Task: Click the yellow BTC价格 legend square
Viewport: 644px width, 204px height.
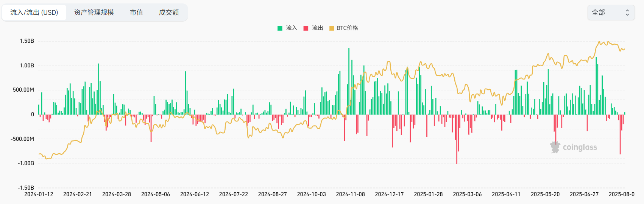Action: pyautogui.click(x=332, y=28)
